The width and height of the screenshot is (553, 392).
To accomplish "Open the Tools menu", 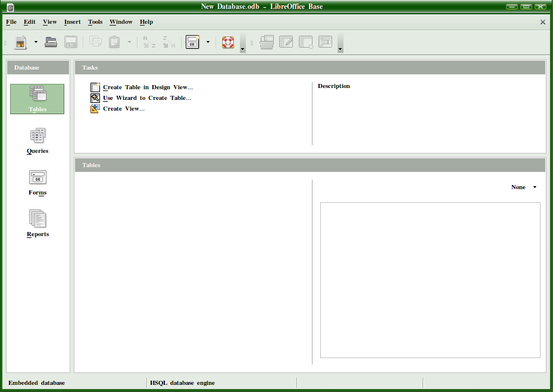I will (95, 22).
